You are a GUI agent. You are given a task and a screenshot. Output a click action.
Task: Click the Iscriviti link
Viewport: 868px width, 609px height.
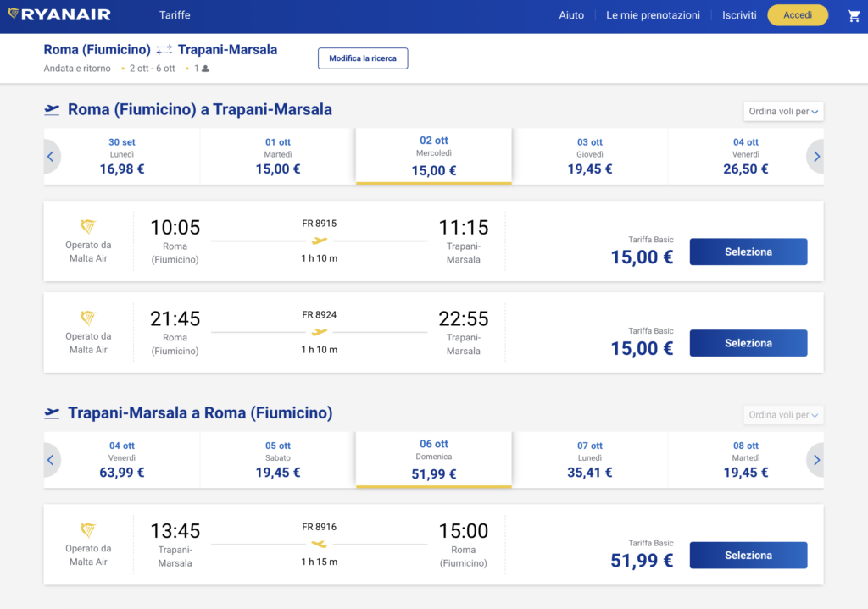[x=739, y=15]
